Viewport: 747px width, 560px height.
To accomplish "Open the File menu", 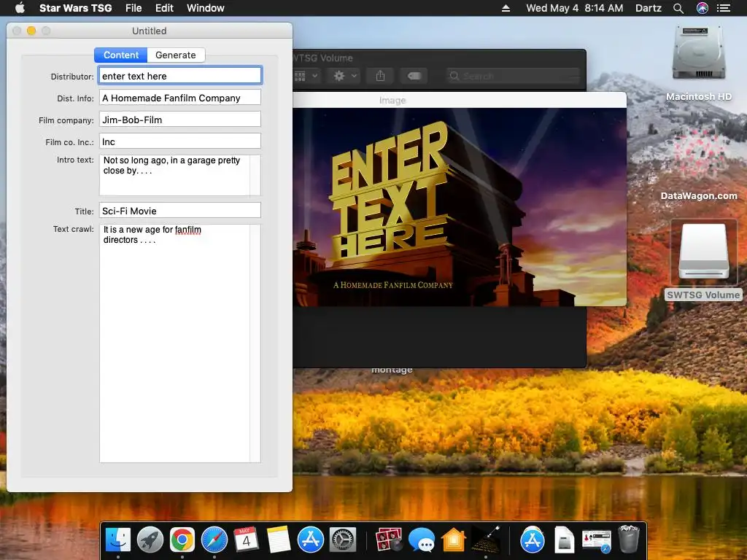I will click(x=133, y=8).
